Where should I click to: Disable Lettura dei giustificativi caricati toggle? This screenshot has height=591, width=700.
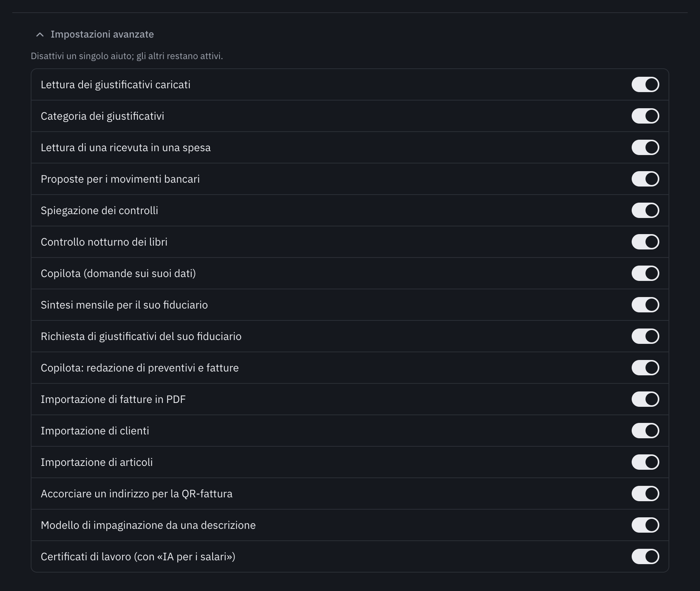click(x=645, y=84)
